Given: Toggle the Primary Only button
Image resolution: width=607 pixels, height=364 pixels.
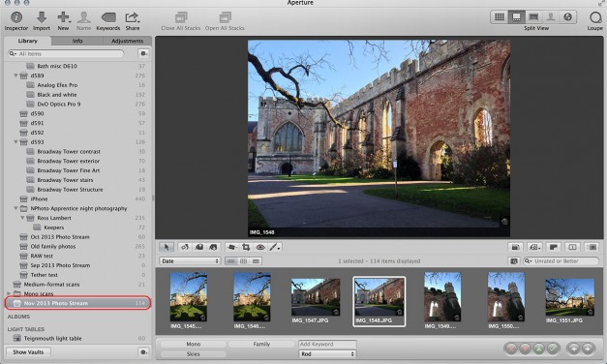Looking at the screenshot, I should pyautogui.click(x=554, y=247).
